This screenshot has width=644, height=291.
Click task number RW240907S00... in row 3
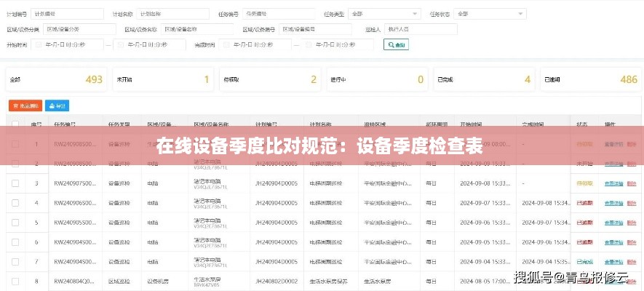pyautogui.click(x=75, y=183)
